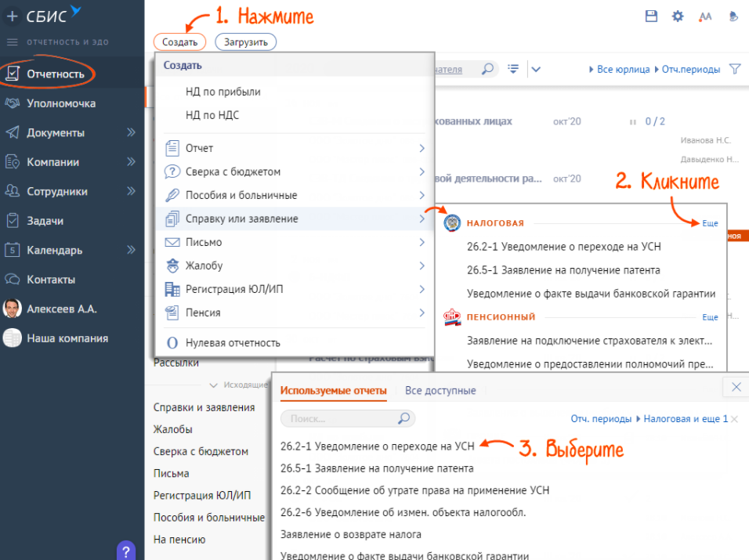The height and width of the screenshot is (560, 749).
Task: Click the Задачи clipboard icon
Action: [13, 221]
